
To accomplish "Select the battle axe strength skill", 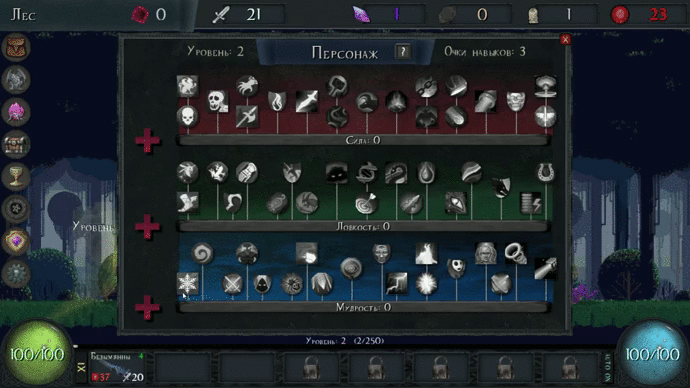I will point(247,117).
